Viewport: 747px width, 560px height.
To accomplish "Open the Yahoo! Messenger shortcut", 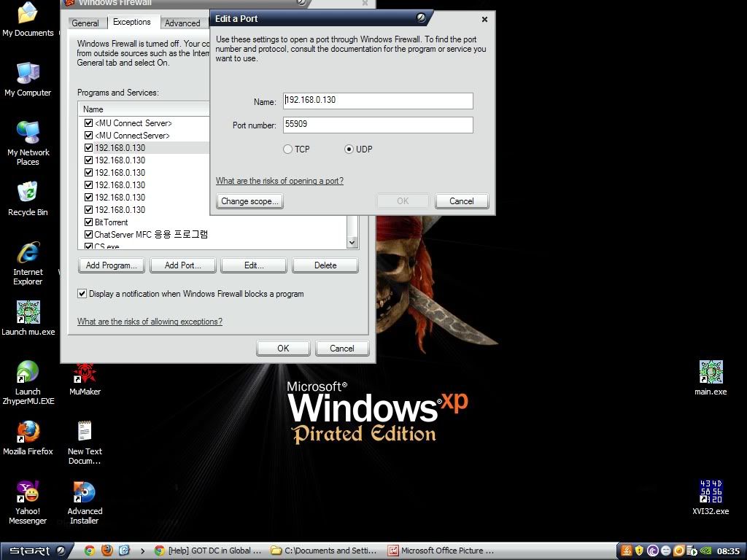I will point(28,493).
